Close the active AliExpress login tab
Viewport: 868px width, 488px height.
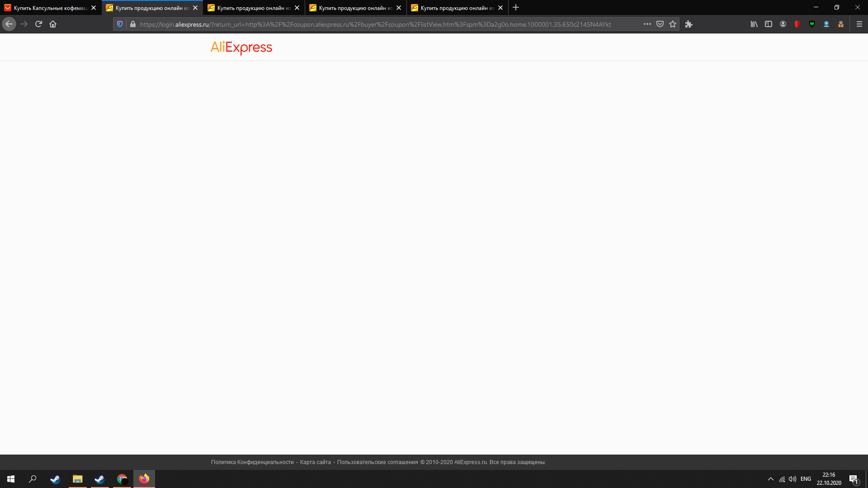coord(195,8)
